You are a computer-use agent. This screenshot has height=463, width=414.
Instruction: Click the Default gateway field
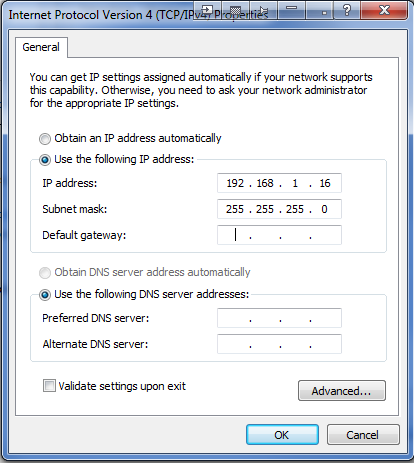point(279,235)
